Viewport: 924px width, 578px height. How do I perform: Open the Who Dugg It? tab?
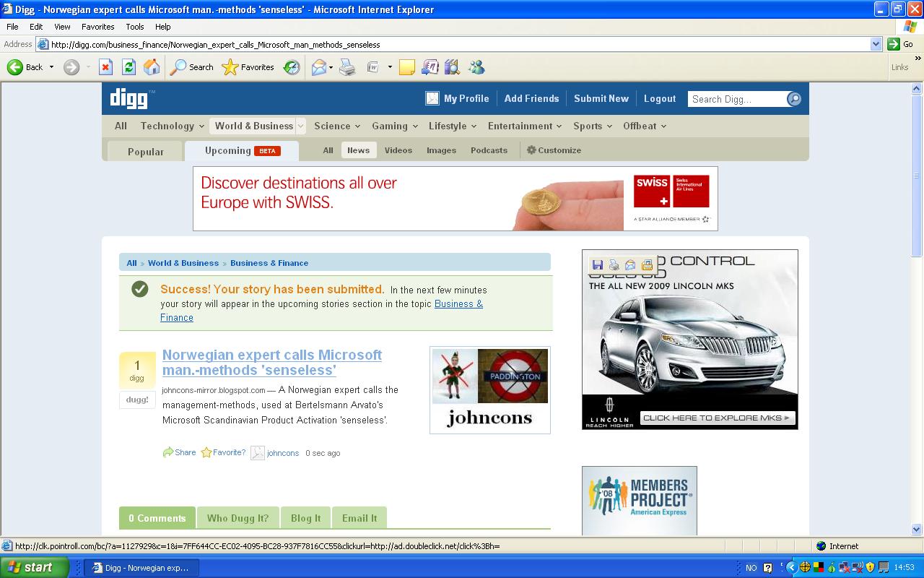237,518
